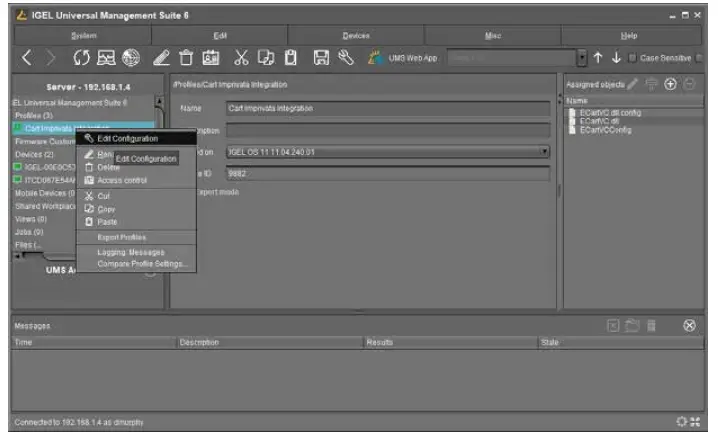Screen dimensions: 718x443
Task: Click into the Description field
Action: click(388, 131)
